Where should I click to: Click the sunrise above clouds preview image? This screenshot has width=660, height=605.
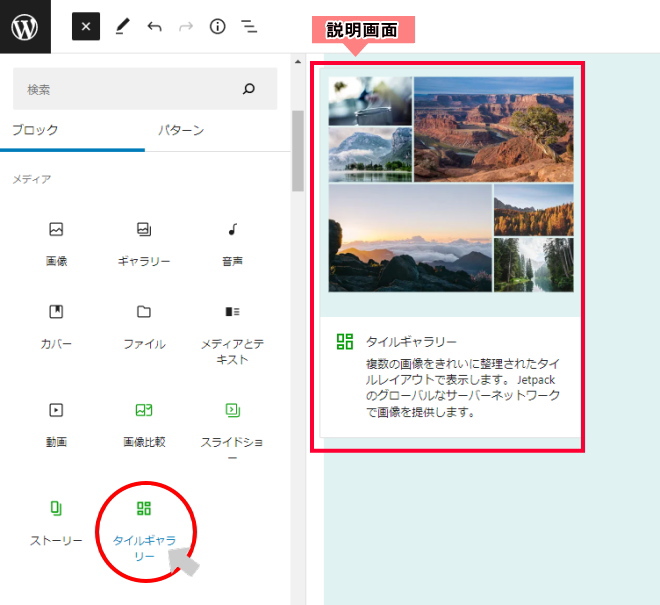tap(410, 238)
